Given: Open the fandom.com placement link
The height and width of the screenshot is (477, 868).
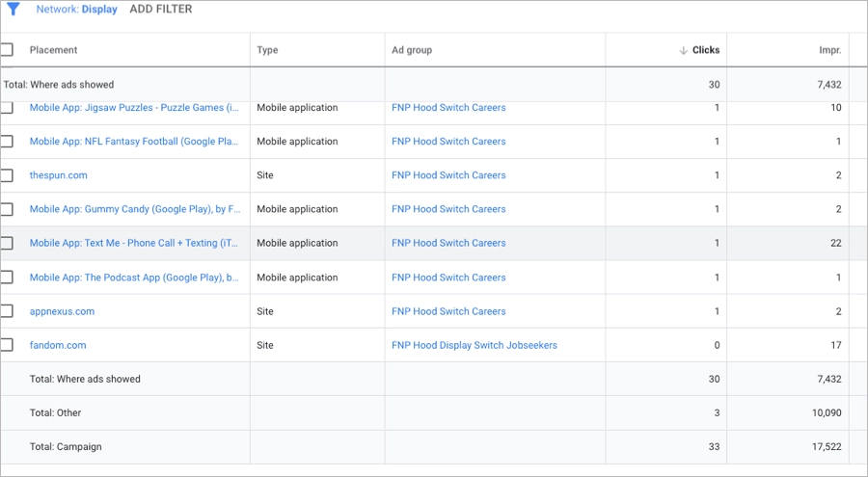Looking at the screenshot, I should tap(58, 345).
